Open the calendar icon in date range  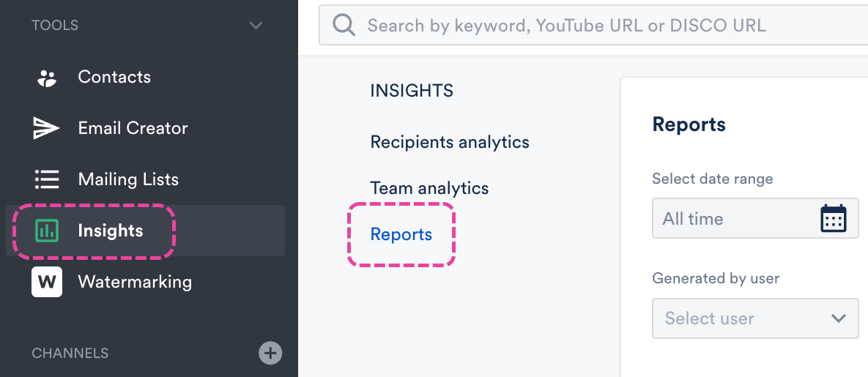coord(833,218)
